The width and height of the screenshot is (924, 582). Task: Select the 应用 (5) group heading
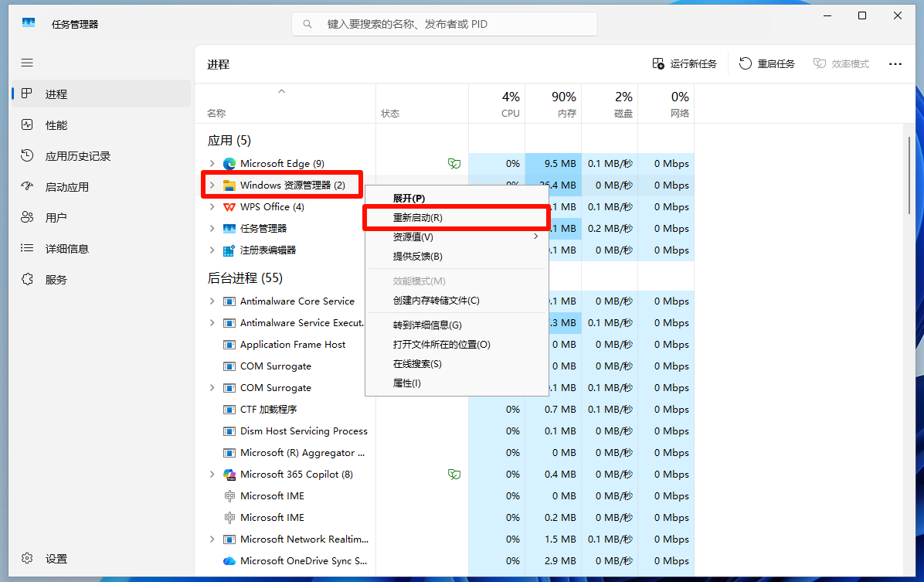(x=229, y=141)
